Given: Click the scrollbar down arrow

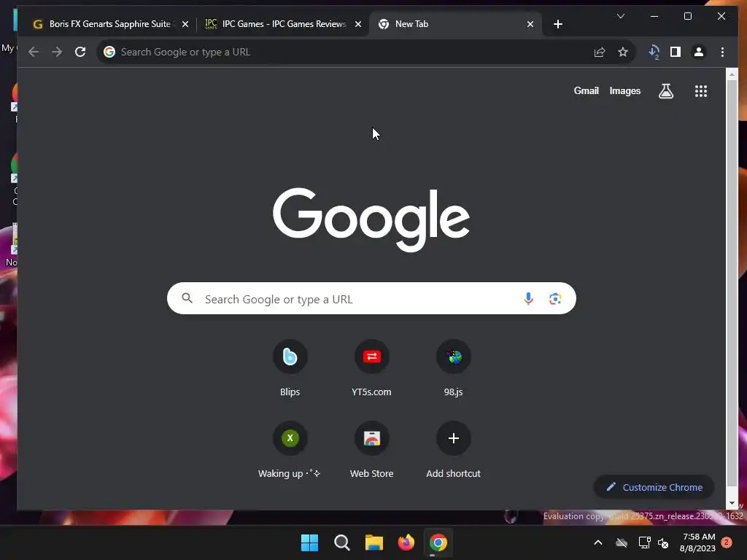Looking at the screenshot, I should [732, 503].
